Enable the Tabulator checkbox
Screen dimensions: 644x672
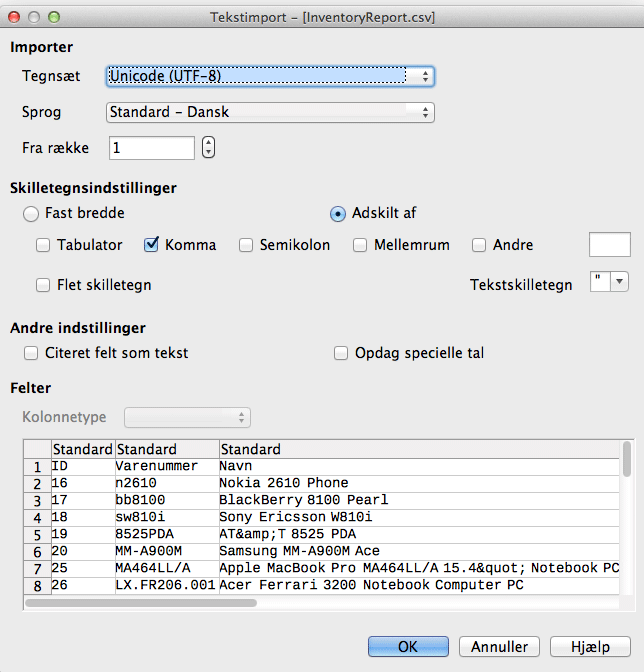tap(44, 245)
